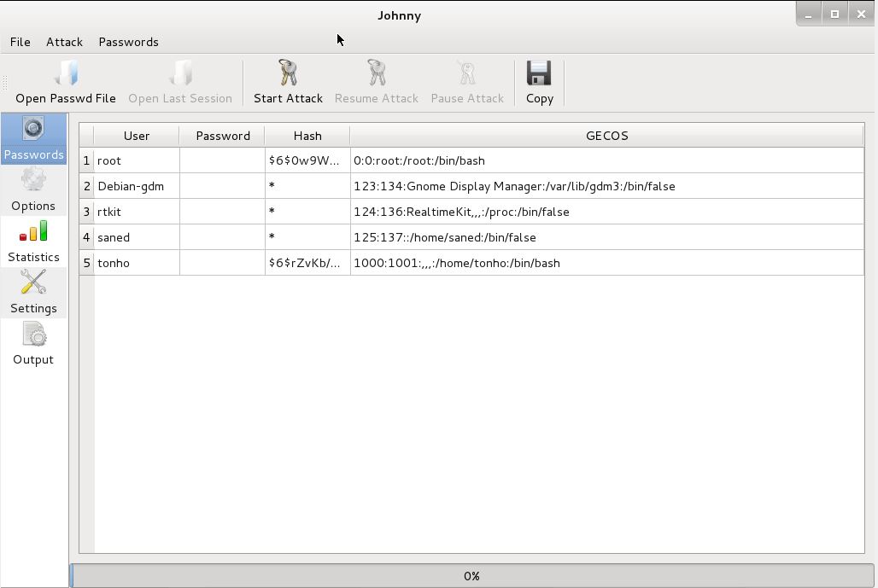The width and height of the screenshot is (878, 588).
Task: Click the GECOS column header
Action: [607, 136]
